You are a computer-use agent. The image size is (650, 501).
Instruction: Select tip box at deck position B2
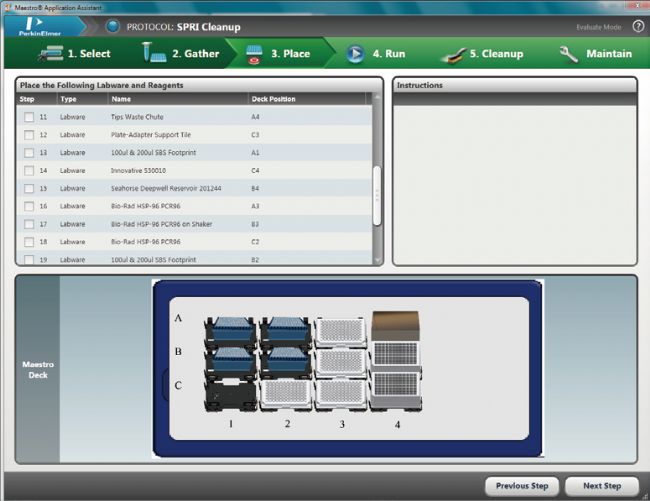click(x=285, y=362)
